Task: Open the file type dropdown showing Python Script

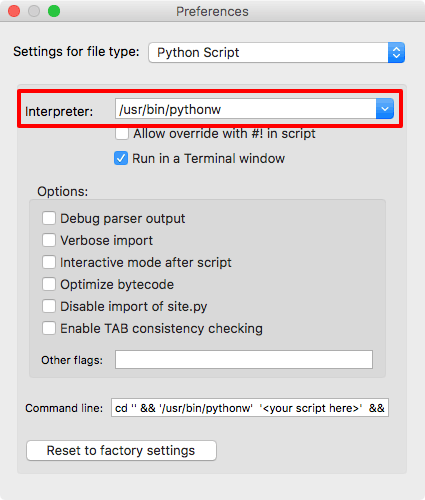Action: click(276, 52)
